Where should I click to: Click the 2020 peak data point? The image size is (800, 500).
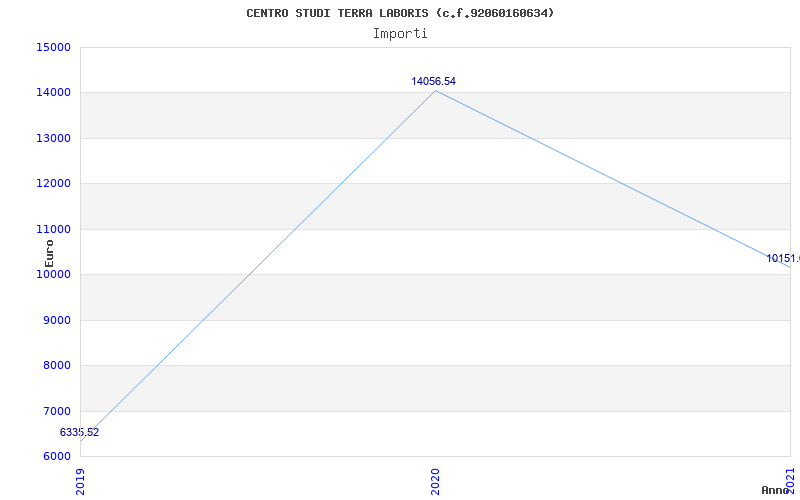435,91
